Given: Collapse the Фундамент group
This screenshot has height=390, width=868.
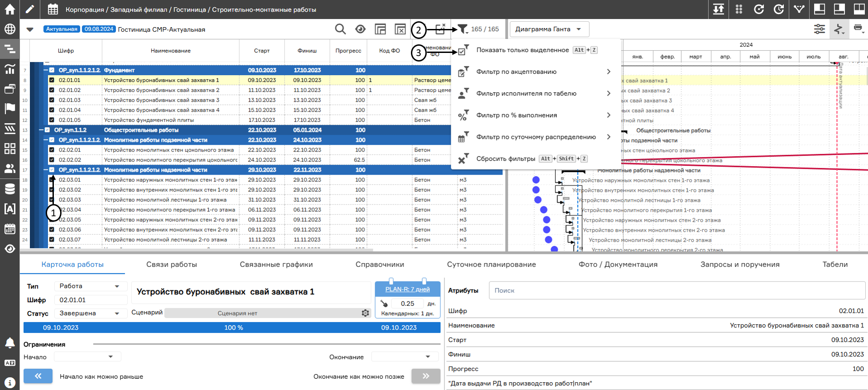Looking at the screenshot, I should pos(46,70).
